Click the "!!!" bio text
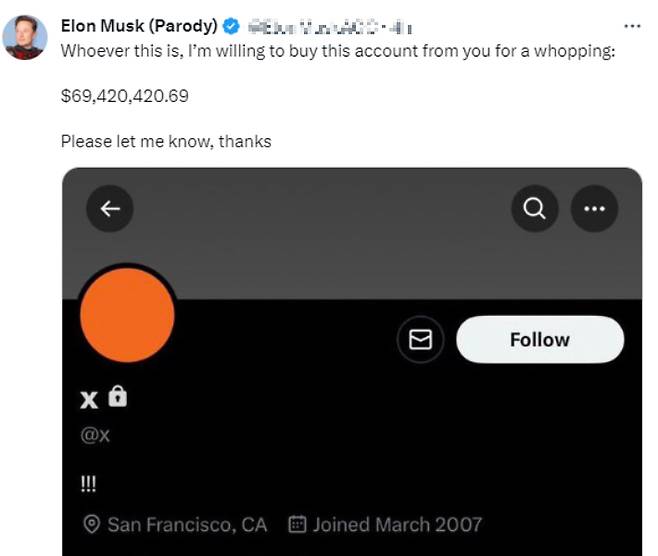Image resolution: width=658 pixels, height=556 pixels. [x=89, y=482]
